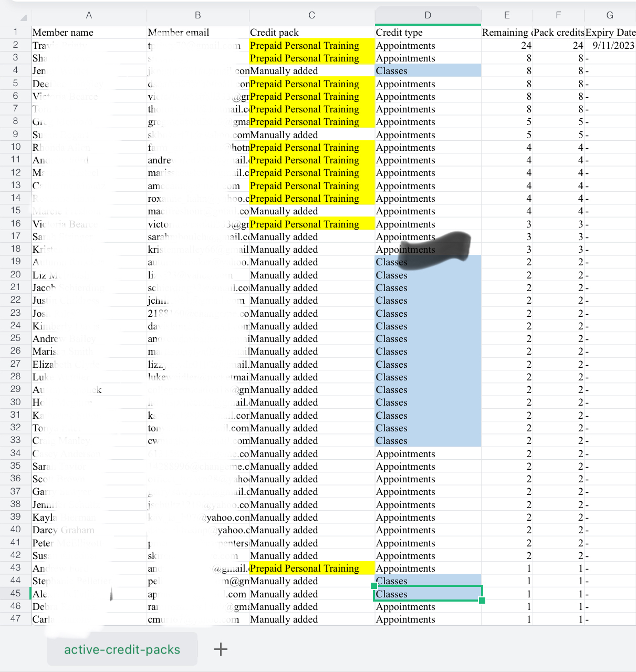Click the selected Classes cell in row 45

click(428, 594)
